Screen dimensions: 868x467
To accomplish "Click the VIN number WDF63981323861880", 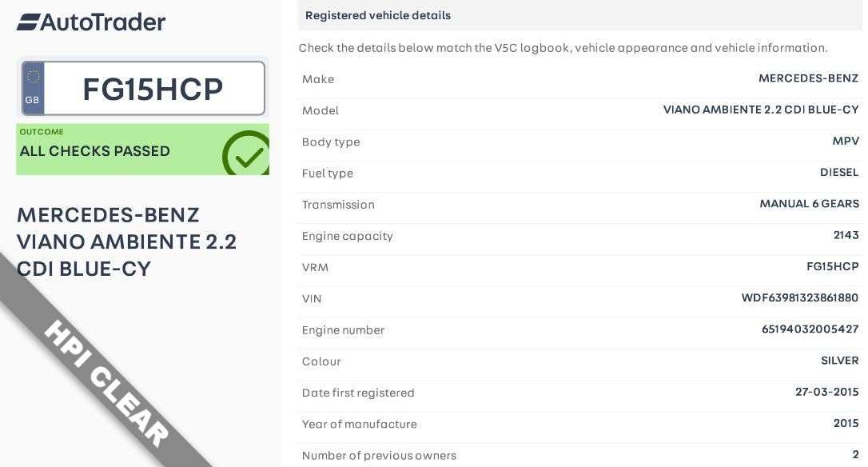I will tap(799, 298).
